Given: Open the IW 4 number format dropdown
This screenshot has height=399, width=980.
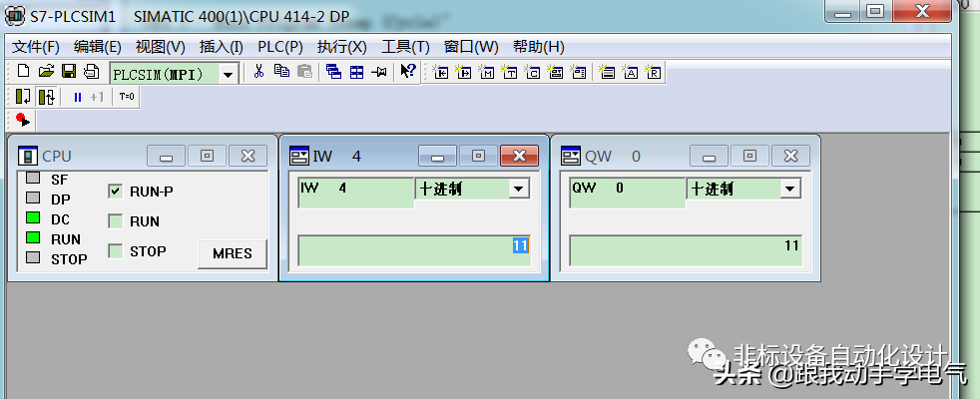Looking at the screenshot, I should pos(519,189).
